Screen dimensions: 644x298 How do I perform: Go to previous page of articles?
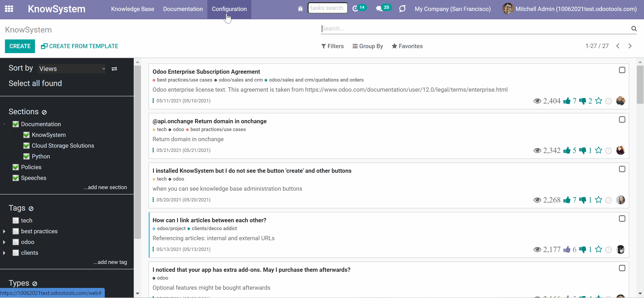click(x=618, y=46)
